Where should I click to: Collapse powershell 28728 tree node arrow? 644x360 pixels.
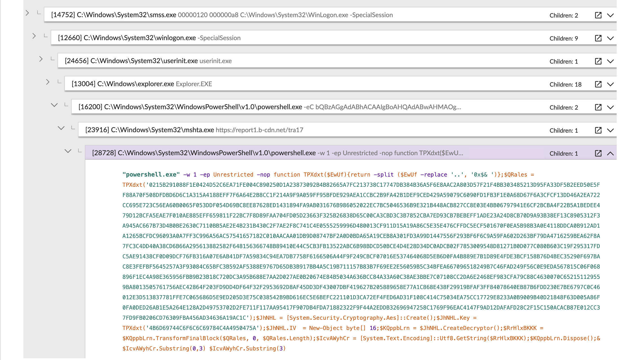tap(68, 151)
